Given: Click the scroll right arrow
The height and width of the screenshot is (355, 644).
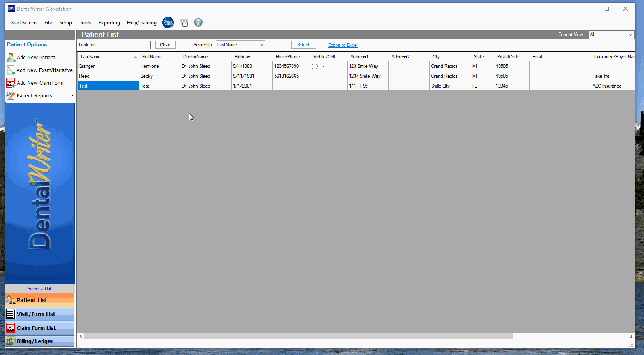Looking at the screenshot, I should click(631, 336).
